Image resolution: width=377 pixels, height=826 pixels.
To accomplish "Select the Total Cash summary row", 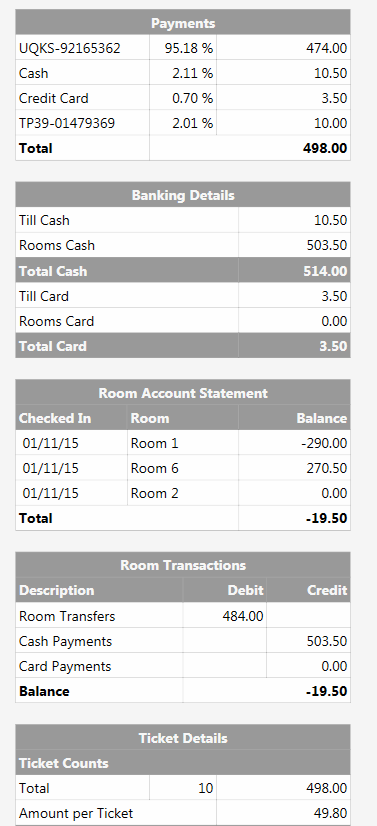I will pos(183,271).
